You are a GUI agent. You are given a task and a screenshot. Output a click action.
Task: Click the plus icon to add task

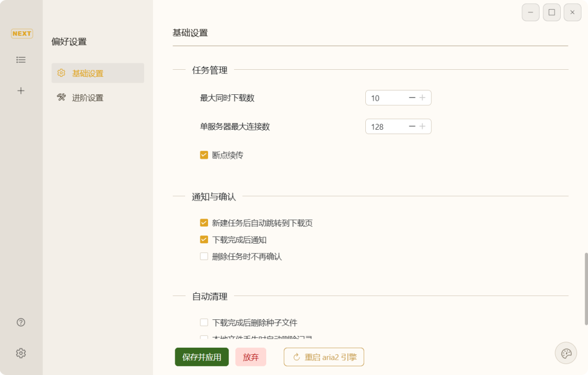[21, 90]
